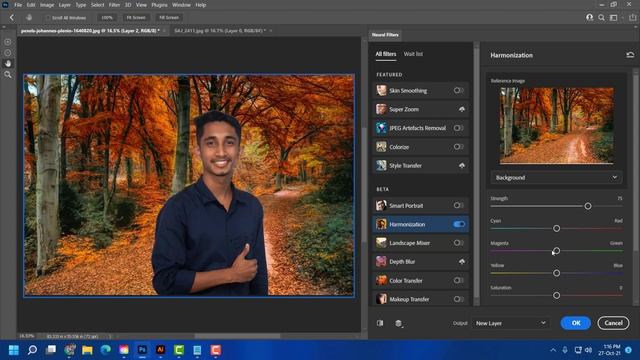This screenshot has width=640, height=360.
Task: Select the Style Transfer filter row
Action: point(420,166)
